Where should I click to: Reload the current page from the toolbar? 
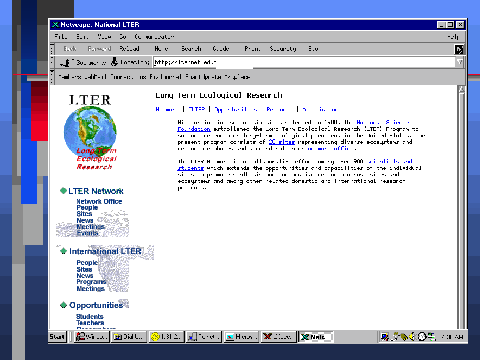[129, 49]
